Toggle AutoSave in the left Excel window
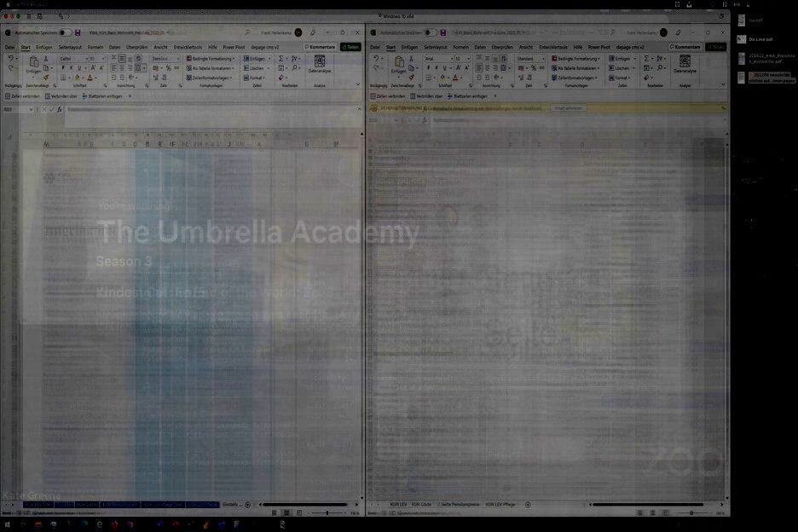This screenshot has width=798, height=532. point(65,32)
